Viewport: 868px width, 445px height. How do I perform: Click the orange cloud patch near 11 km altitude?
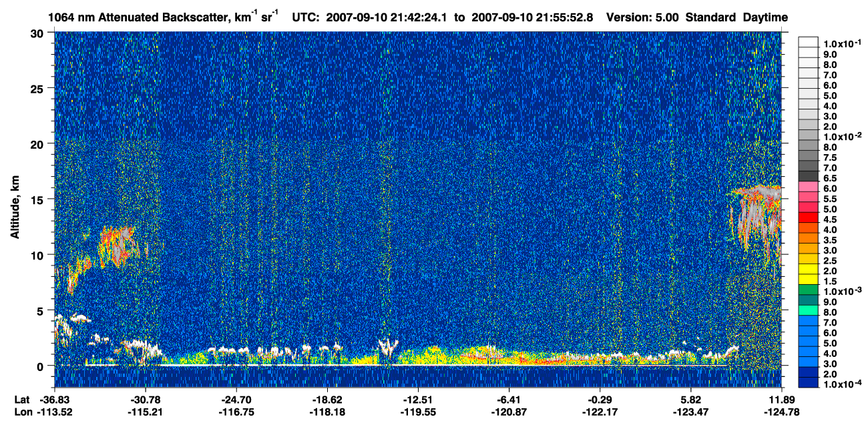pyautogui.click(x=119, y=246)
